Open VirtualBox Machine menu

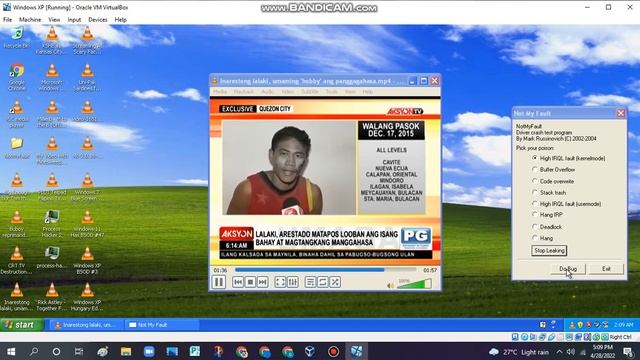click(x=30, y=20)
